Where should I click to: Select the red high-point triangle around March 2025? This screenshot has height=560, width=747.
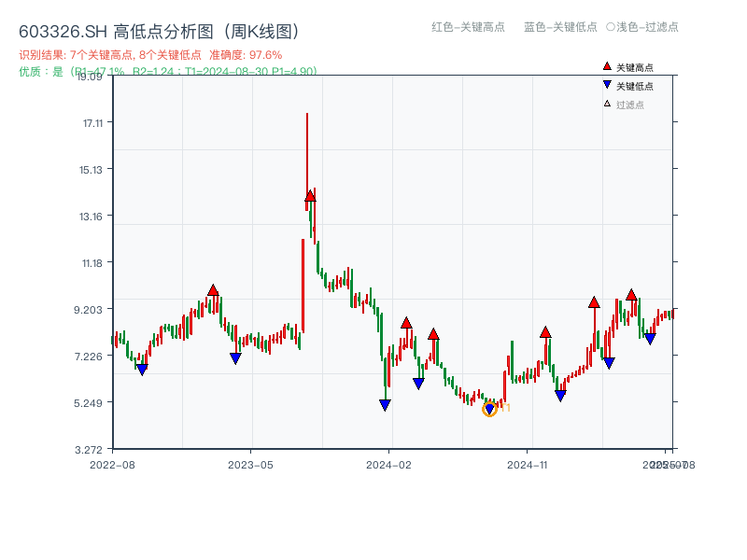tap(594, 302)
